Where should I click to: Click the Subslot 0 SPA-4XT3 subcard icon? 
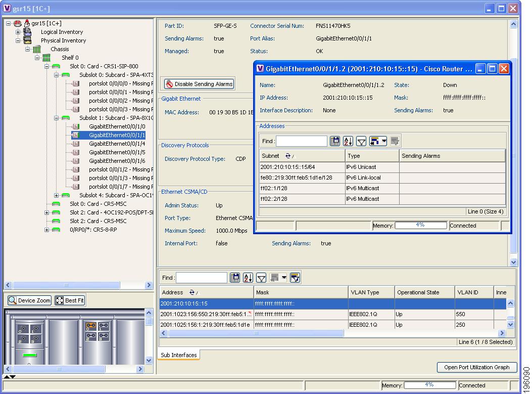tap(66, 75)
